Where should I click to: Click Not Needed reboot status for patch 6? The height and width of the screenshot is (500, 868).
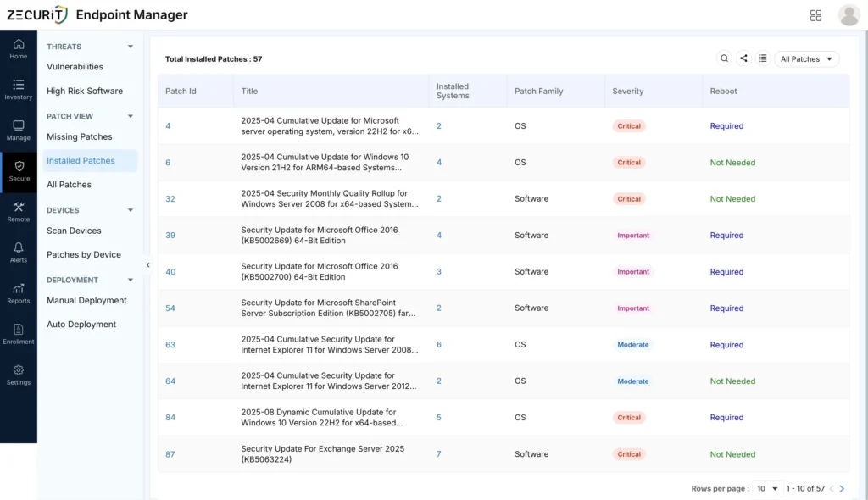(x=732, y=163)
